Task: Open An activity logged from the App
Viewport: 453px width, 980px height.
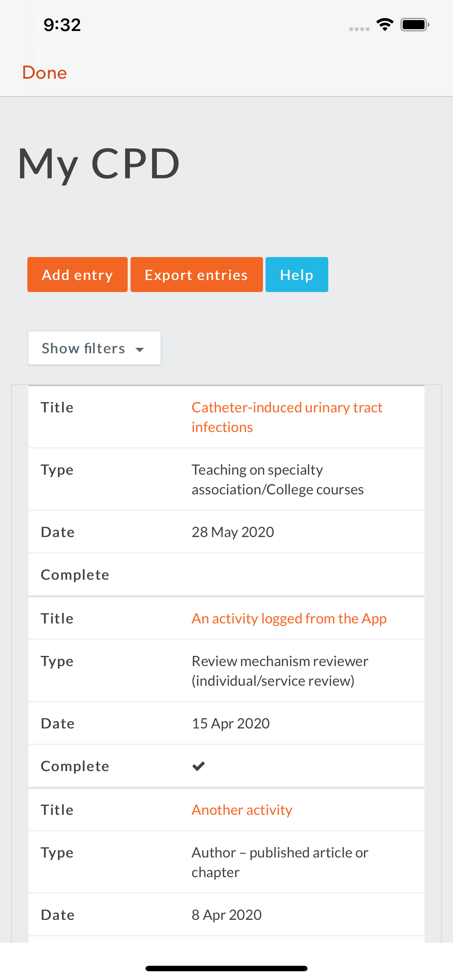Action: (x=289, y=619)
